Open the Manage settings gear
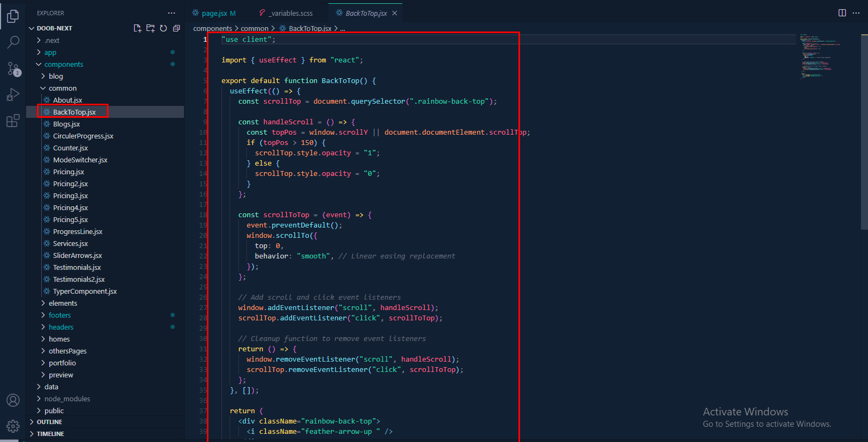Image resolution: width=868 pixels, height=442 pixels. click(x=13, y=426)
